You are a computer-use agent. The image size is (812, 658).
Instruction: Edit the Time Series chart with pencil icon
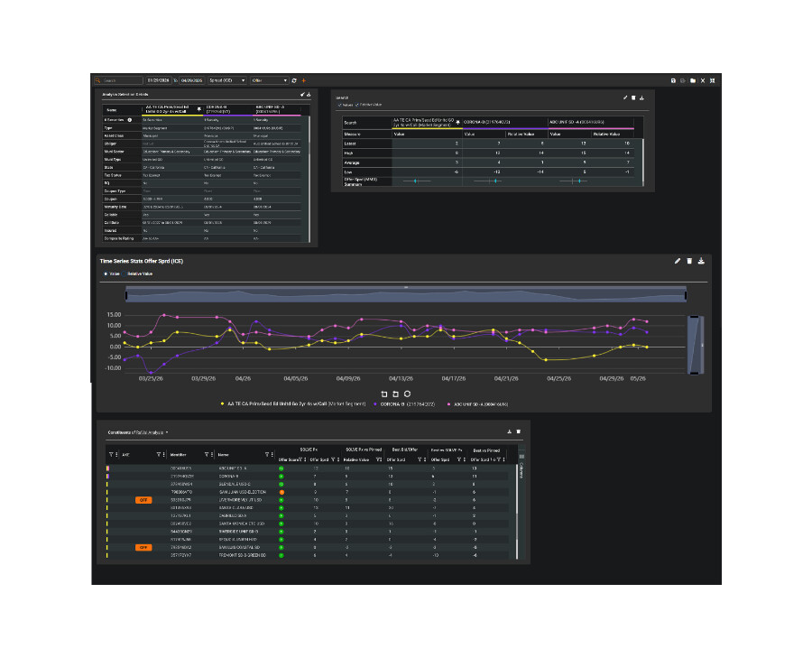tap(678, 261)
